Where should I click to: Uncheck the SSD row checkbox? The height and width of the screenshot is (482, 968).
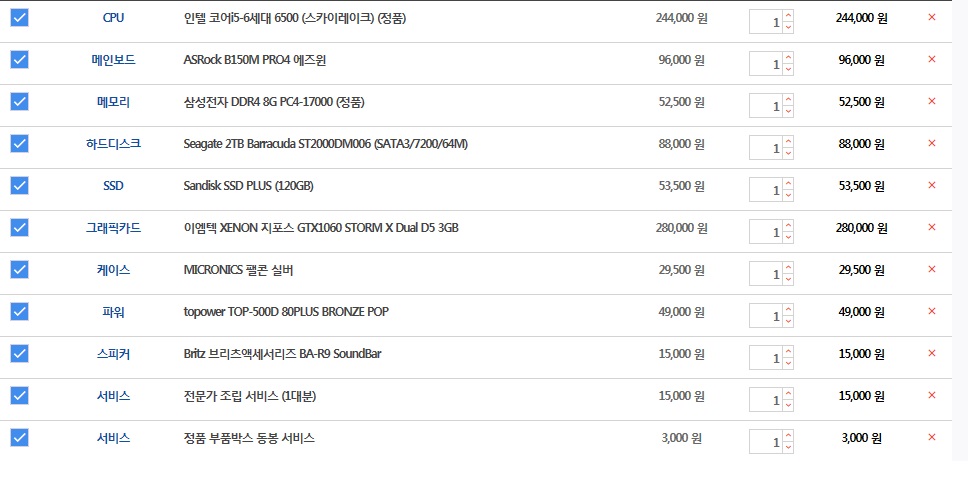19,185
